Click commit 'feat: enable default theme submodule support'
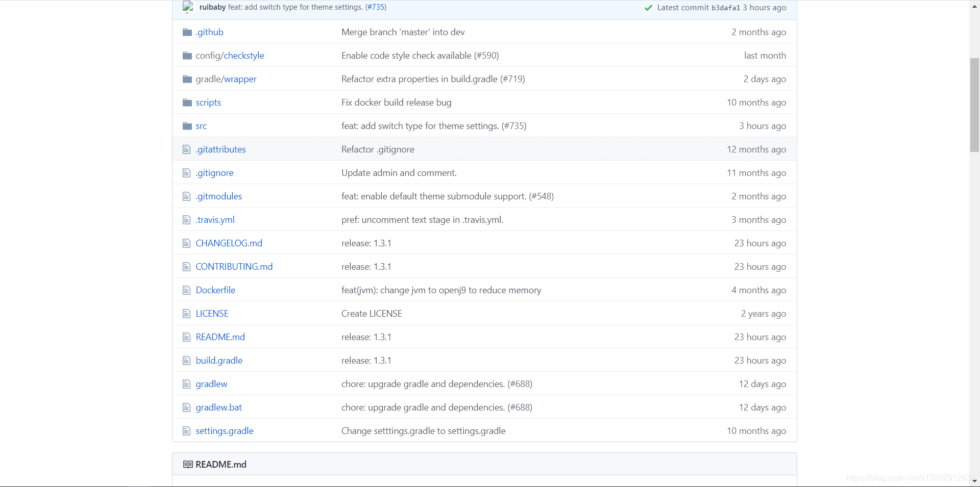Viewport: 980px width, 487px height. (447, 196)
